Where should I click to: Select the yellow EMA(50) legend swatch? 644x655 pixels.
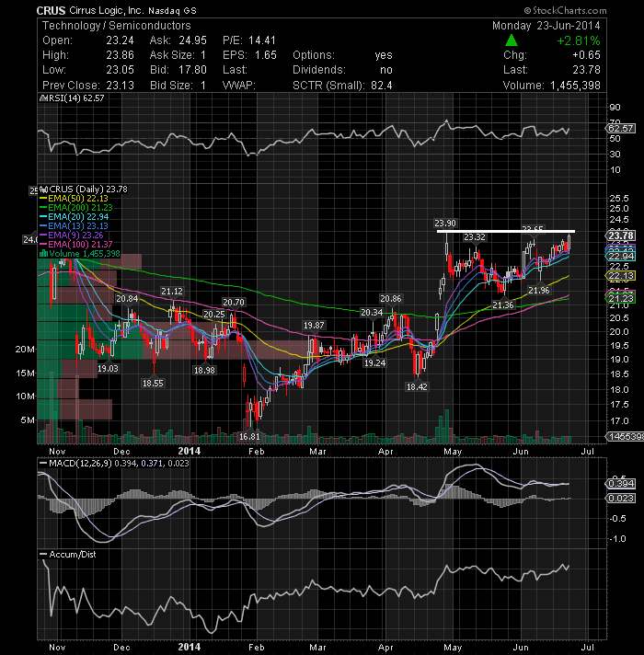pos(43,199)
